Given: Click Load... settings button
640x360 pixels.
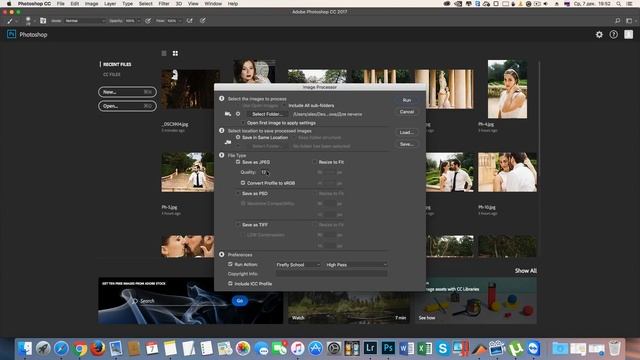Looking at the screenshot, I should click(407, 132).
